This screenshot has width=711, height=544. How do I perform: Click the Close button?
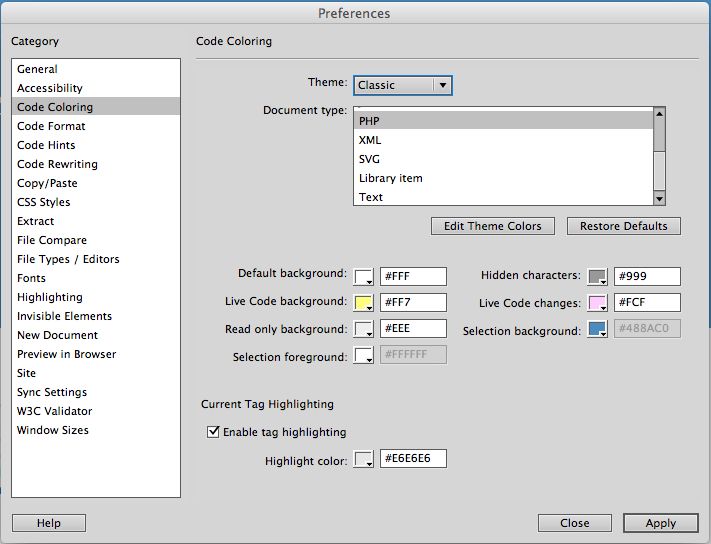click(575, 523)
